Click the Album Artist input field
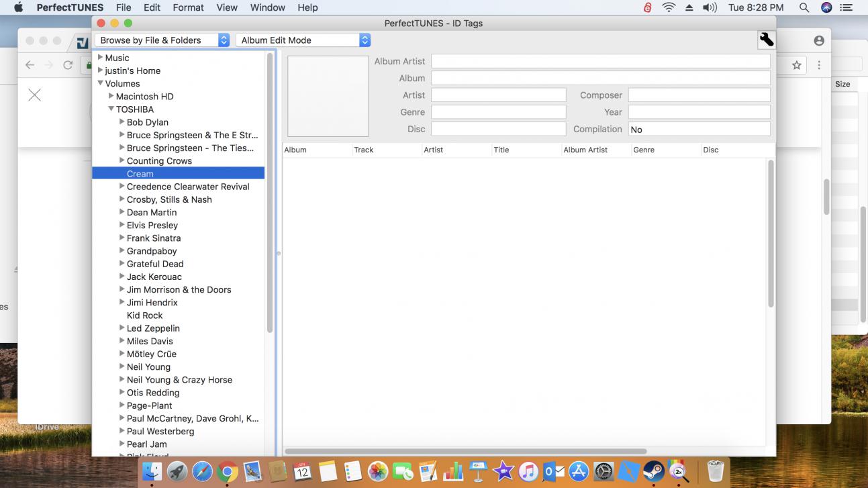 (600, 61)
